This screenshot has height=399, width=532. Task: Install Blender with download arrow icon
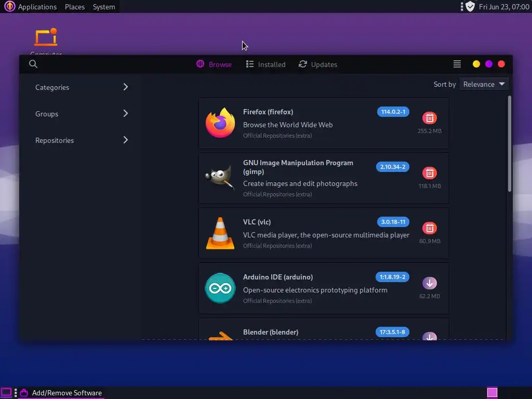(x=430, y=336)
